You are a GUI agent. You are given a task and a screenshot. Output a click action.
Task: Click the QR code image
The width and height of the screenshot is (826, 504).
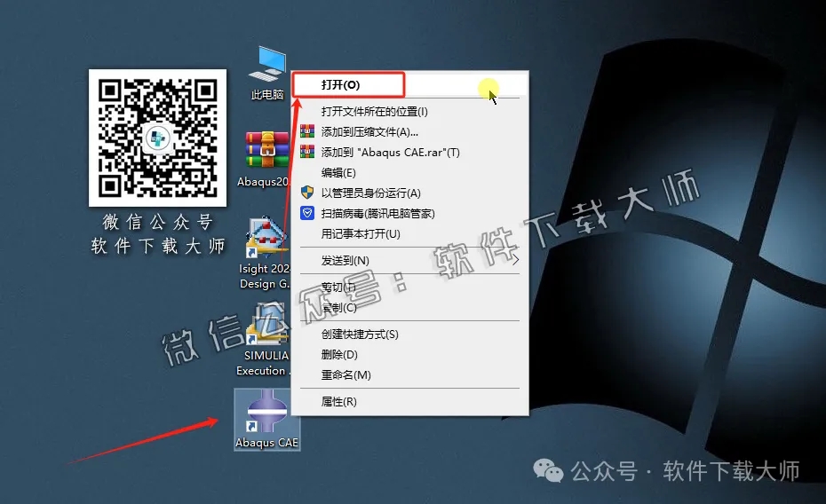pyautogui.click(x=157, y=138)
